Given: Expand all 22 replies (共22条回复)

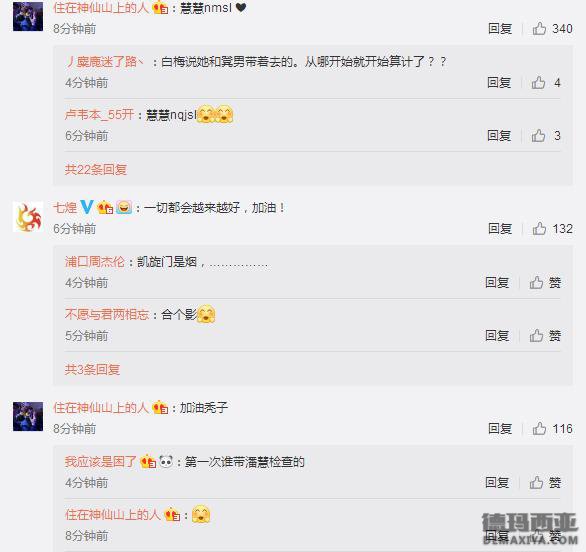Looking at the screenshot, I should [96, 170].
